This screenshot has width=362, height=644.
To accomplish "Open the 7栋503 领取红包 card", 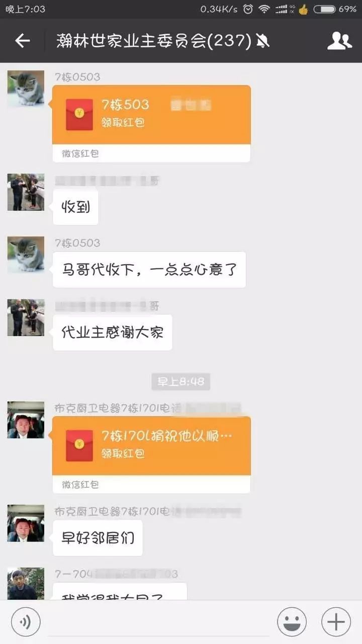I will pos(151,124).
